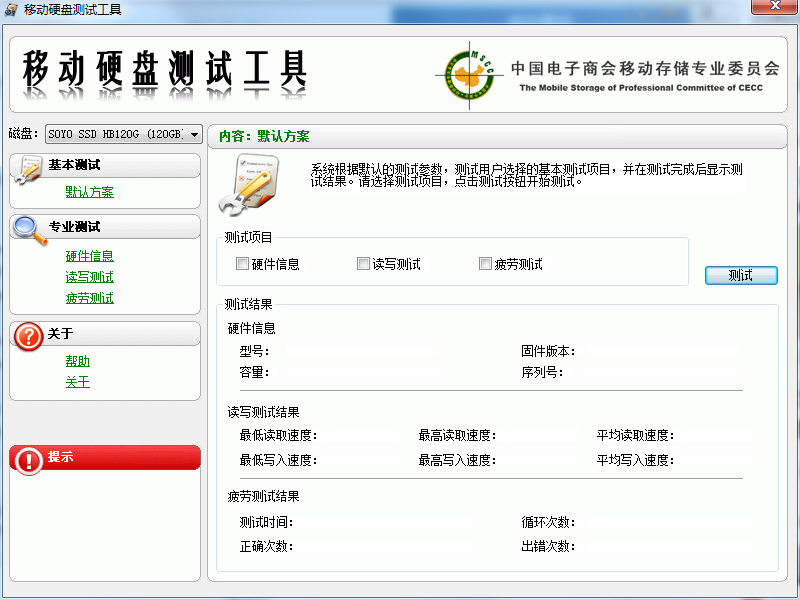Click the magnifier icon beside 专业测试

[28, 231]
